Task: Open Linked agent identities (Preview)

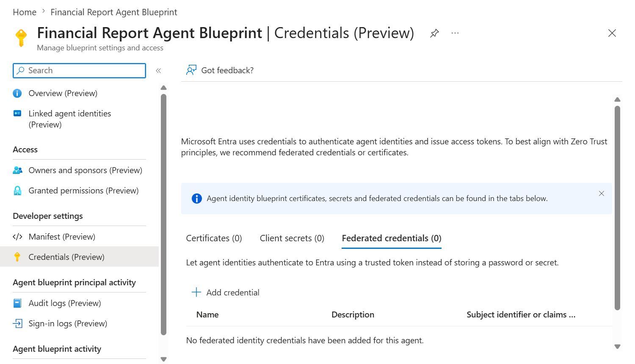Action: point(70,119)
